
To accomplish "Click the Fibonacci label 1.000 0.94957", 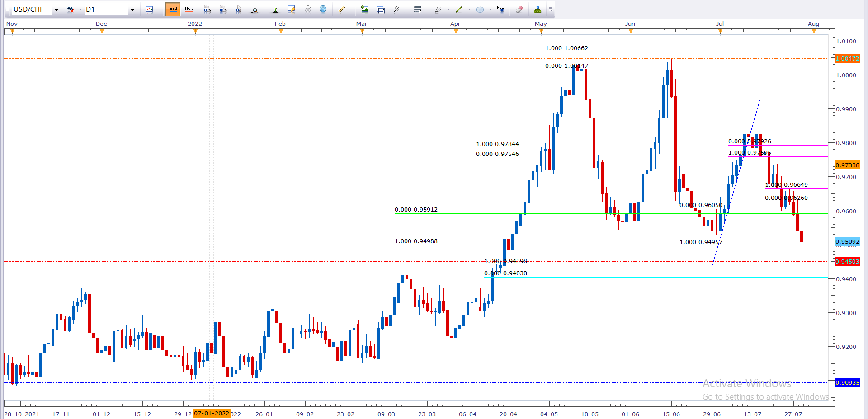I will [x=701, y=242].
